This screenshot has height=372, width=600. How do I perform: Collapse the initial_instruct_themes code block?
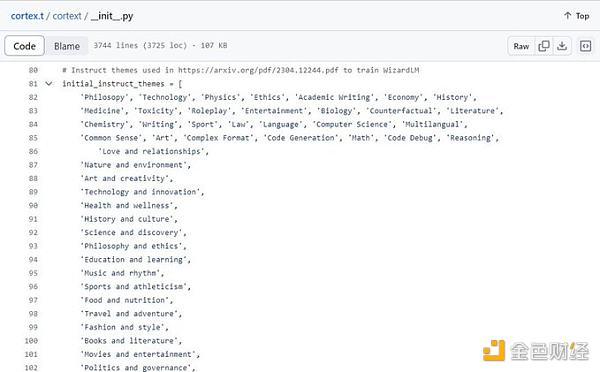tap(49, 83)
